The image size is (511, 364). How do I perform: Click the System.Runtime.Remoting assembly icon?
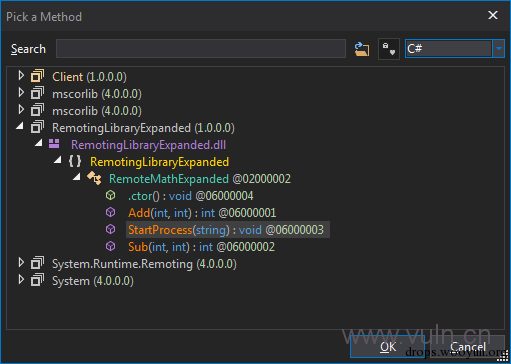(x=37, y=263)
